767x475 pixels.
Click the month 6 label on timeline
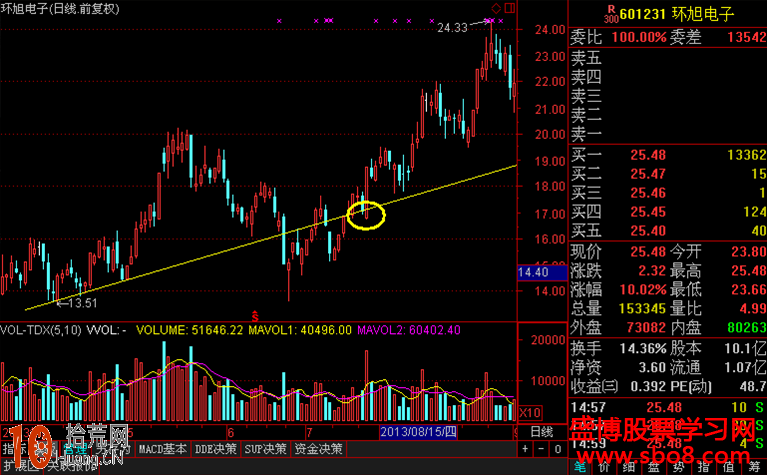(231, 432)
